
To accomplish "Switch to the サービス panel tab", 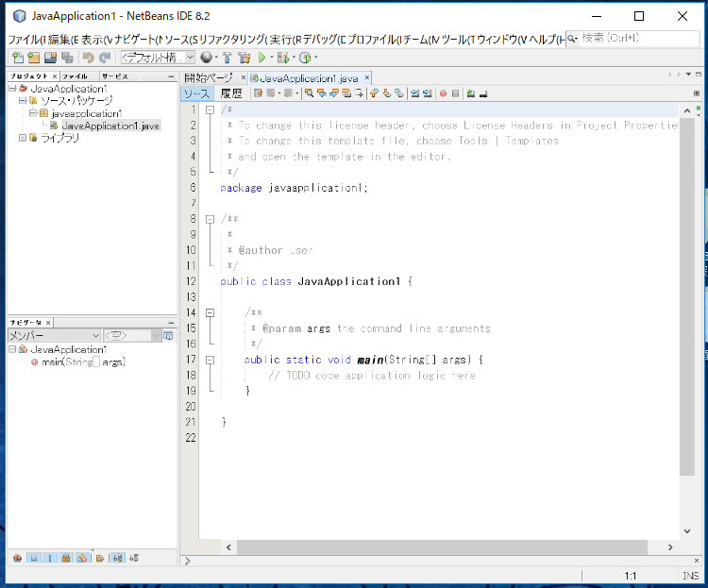I will 115,76.
